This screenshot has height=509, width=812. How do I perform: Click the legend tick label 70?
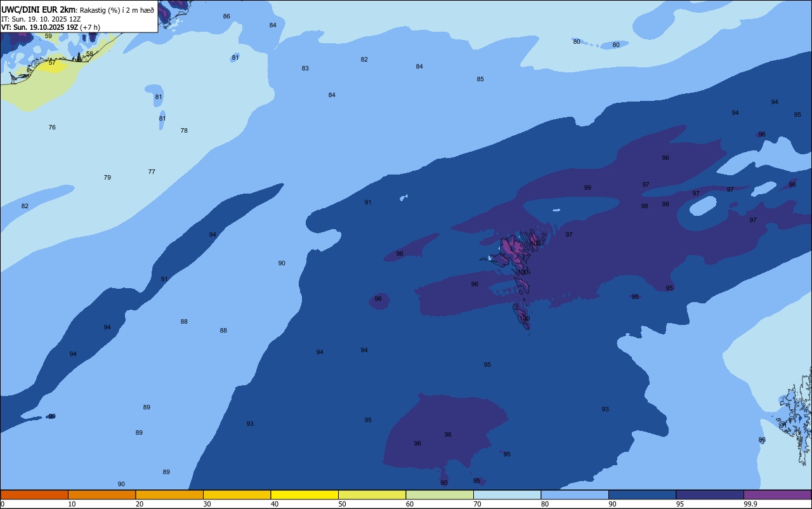coord(477,504)
